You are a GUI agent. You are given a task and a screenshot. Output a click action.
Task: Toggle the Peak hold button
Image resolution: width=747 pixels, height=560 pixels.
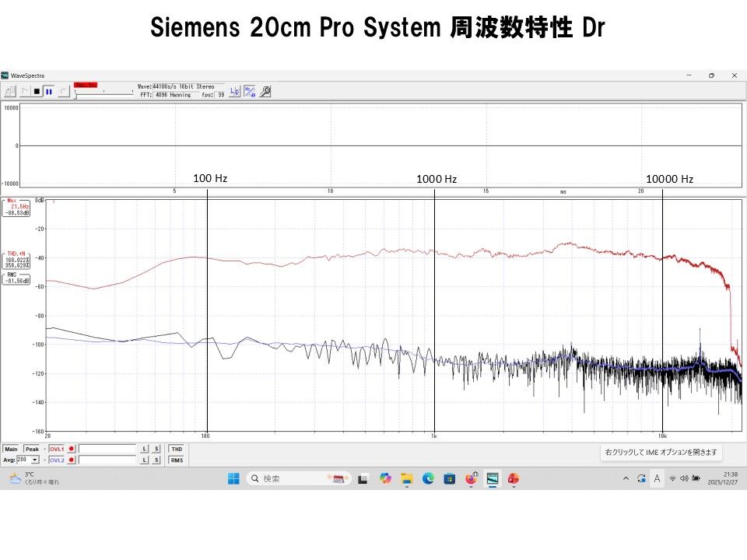pos(32,449)
